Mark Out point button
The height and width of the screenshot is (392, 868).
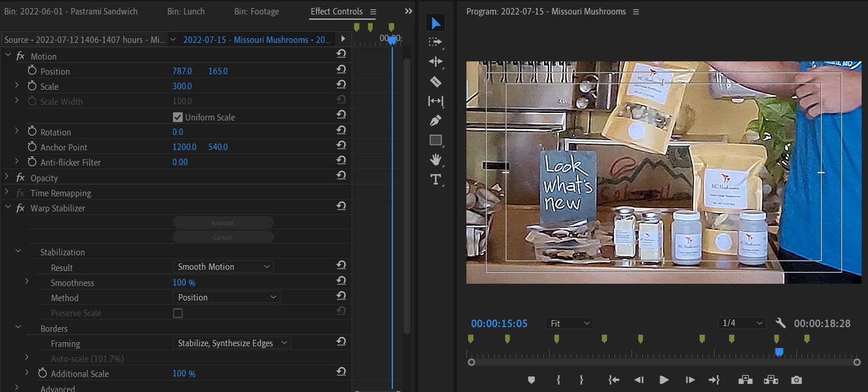tap(582, 380)
